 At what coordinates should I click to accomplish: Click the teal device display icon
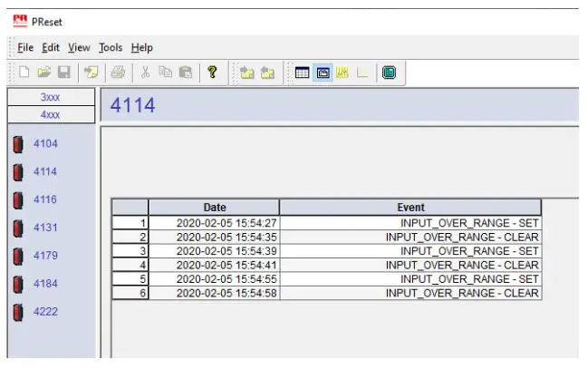[x=389, y=73]
